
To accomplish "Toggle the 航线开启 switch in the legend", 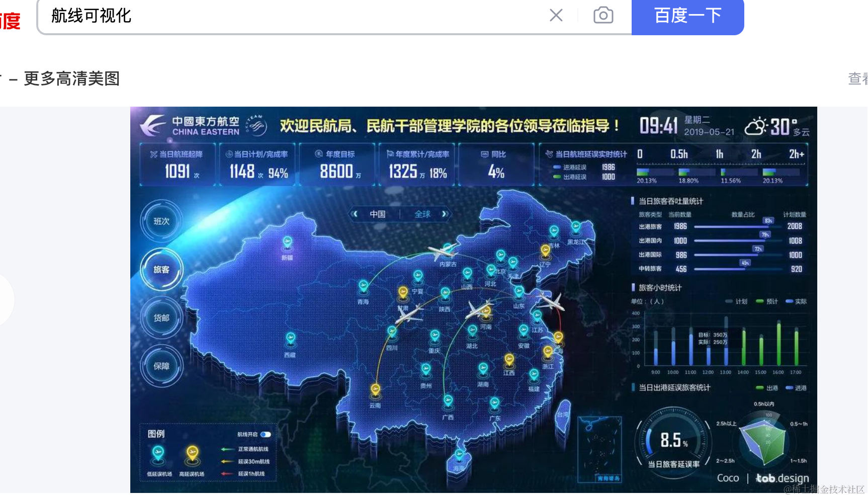I will (x=266, y=435).
